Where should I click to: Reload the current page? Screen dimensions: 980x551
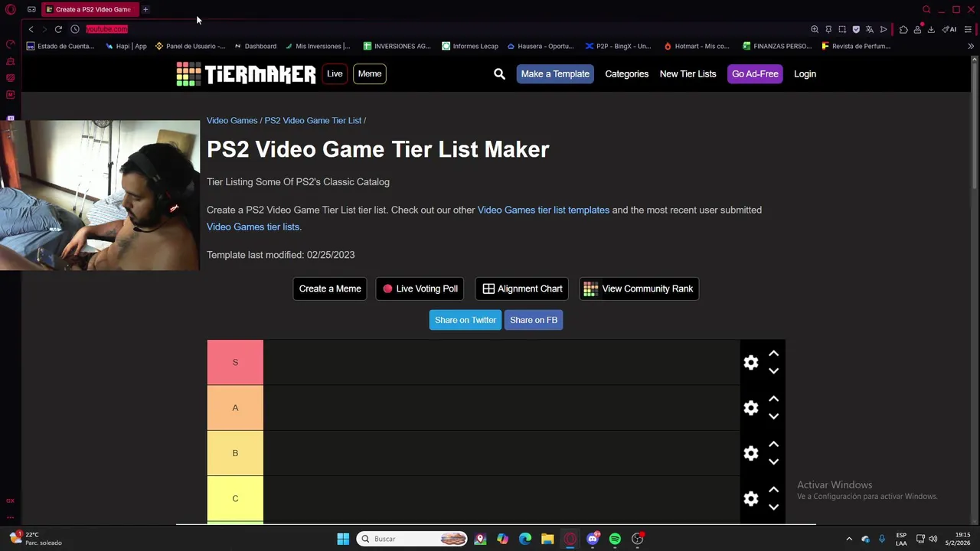58,29
